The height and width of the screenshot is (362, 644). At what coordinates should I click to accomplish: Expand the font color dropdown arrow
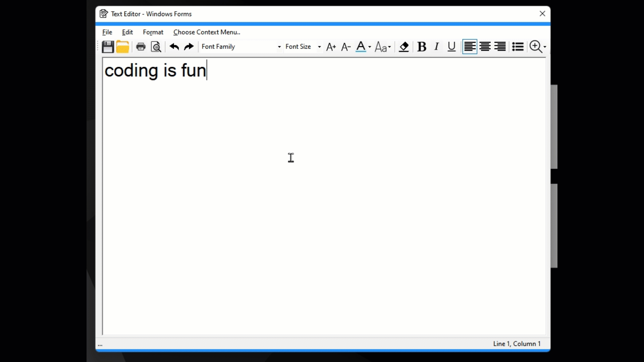(370, 47)
